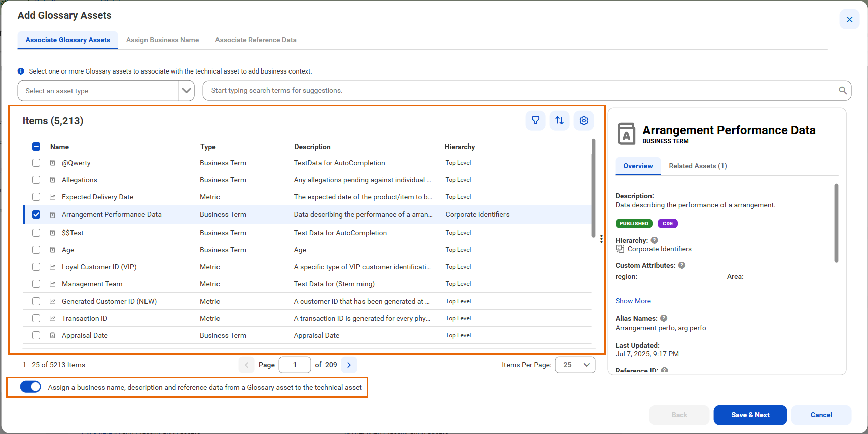Image resolution: width=868 pixels, height=434 pixels.
Task: Click the search magnifier icon
Action: coord(842,91)
